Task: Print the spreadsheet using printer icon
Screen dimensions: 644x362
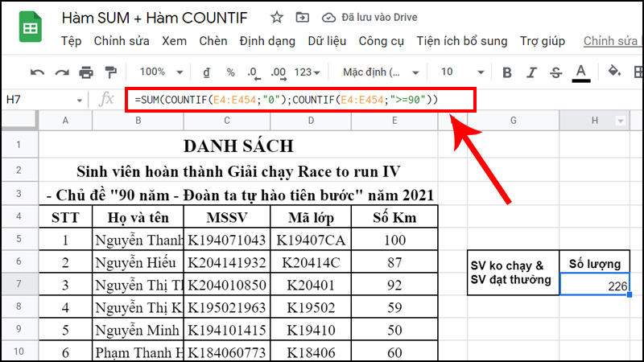Action: 86,72
